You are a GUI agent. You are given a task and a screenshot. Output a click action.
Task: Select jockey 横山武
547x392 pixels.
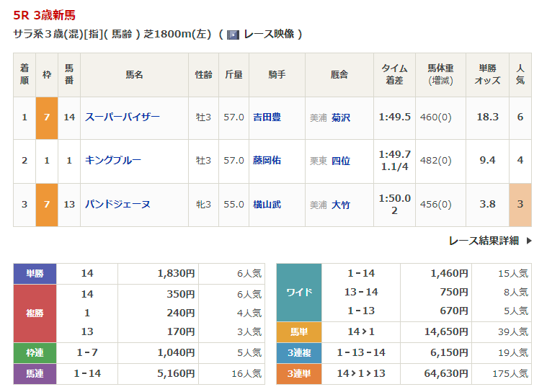click(267, 204)
